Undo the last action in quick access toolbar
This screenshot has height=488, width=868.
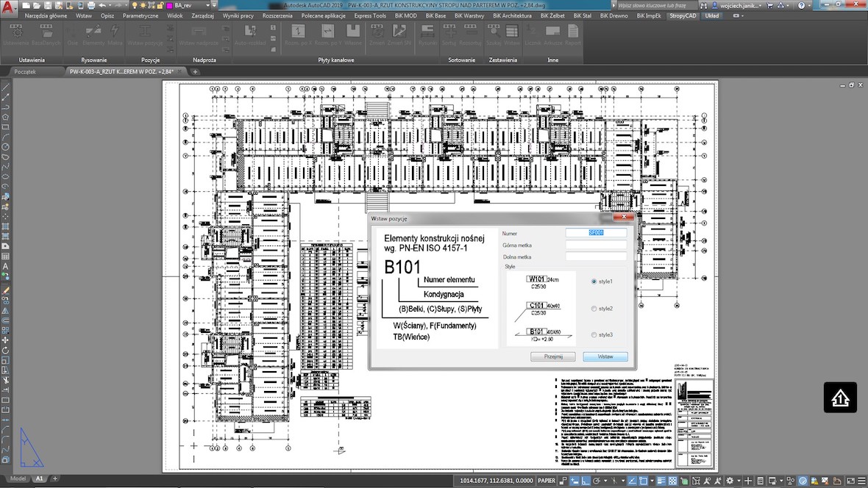tap(102, 6)
